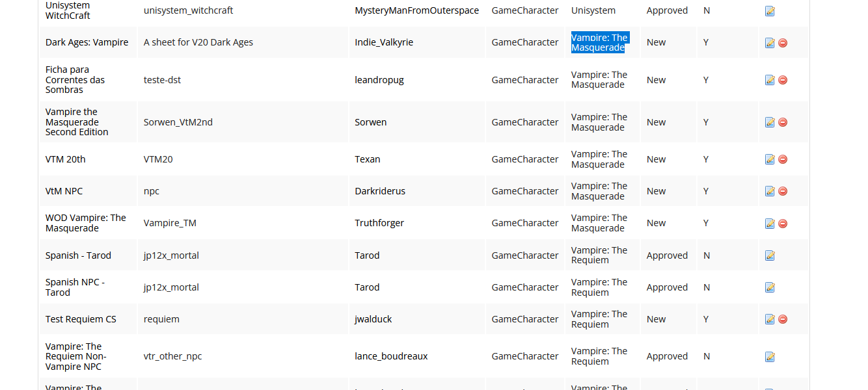Click 'N' value in Spanish - Tarod row
The height and width of the screenshot is (390, 868).
[707, 255]
